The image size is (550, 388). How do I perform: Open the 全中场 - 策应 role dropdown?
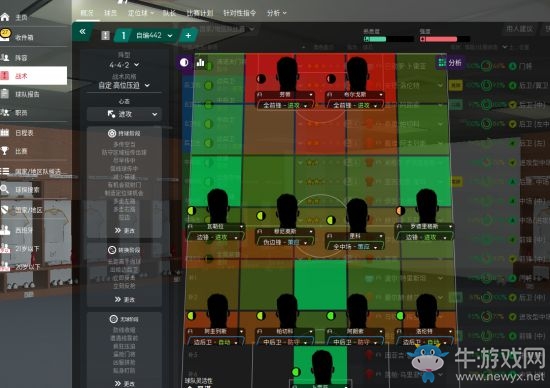(355, 247)
